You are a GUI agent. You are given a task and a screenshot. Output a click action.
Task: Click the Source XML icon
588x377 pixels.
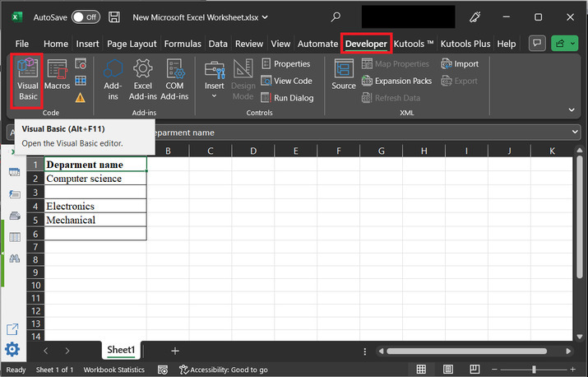pos(344,74)
